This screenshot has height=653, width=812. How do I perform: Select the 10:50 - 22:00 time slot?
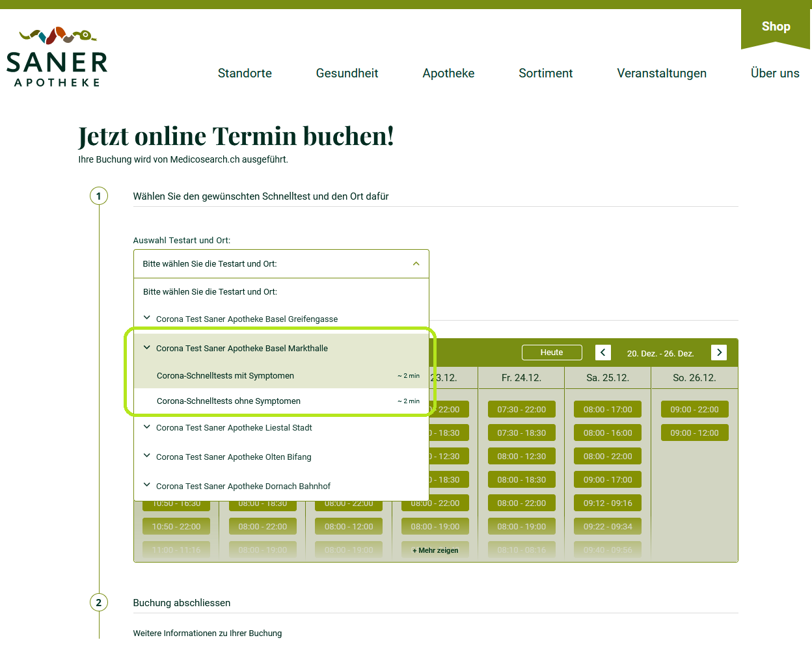(x=176, y=527)
